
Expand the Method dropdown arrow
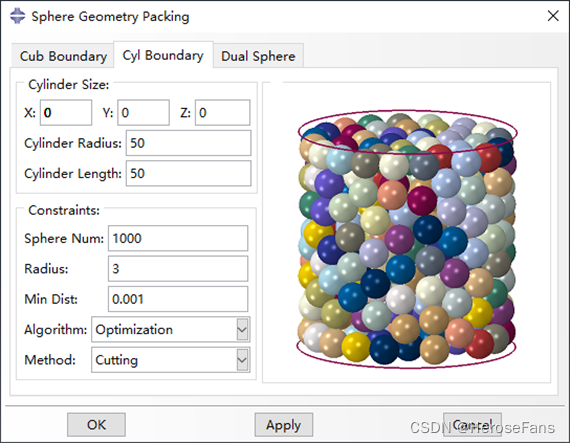click(x=242, y=360)
